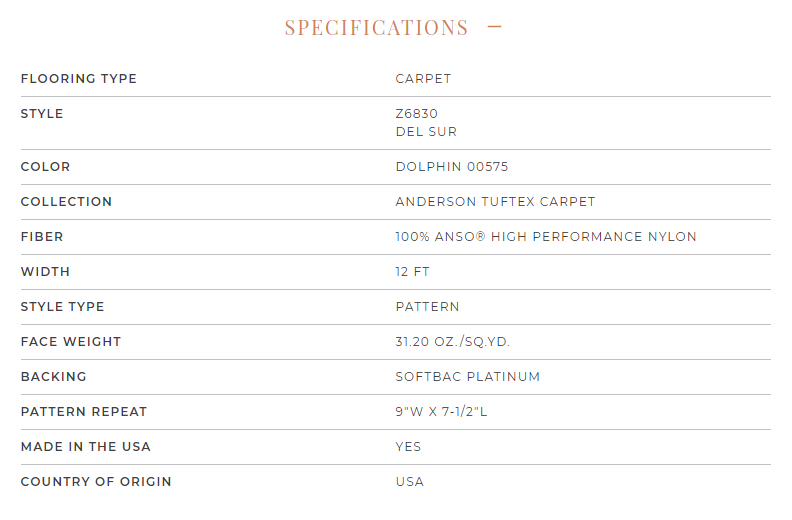Select the Country of Origin label
Image resolution: width=792 pixels, height=520 pixels.
(96, 482)
